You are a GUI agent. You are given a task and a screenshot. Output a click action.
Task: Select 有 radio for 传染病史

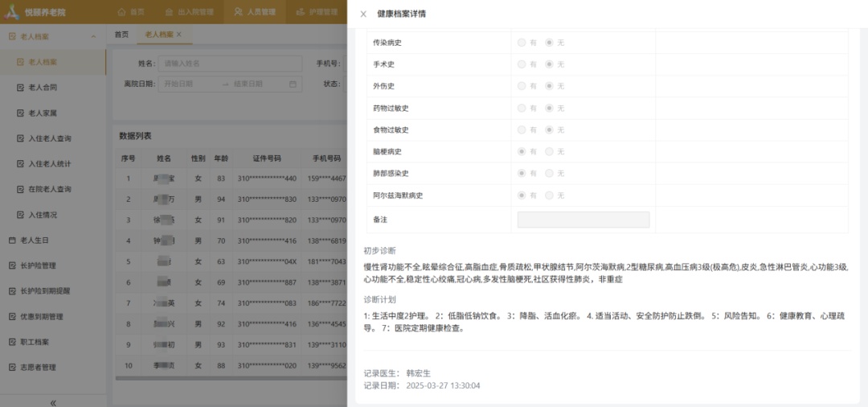(x=522, y=42)
